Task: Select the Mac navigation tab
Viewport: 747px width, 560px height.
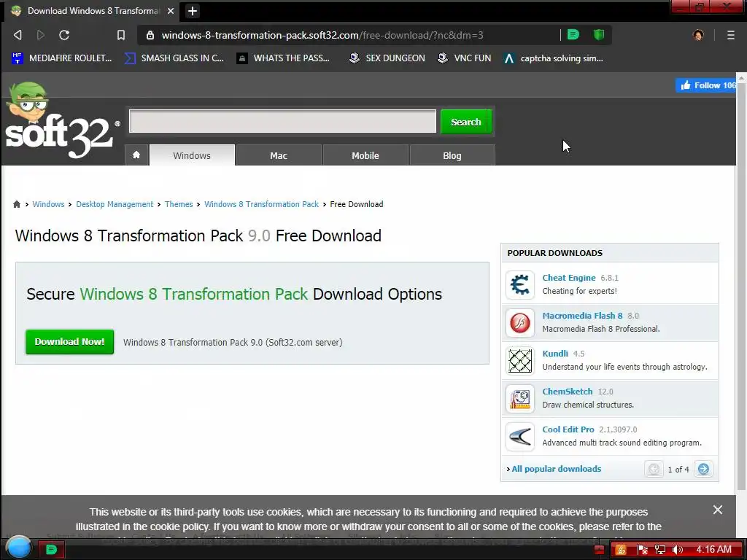Action: [279, 155]
